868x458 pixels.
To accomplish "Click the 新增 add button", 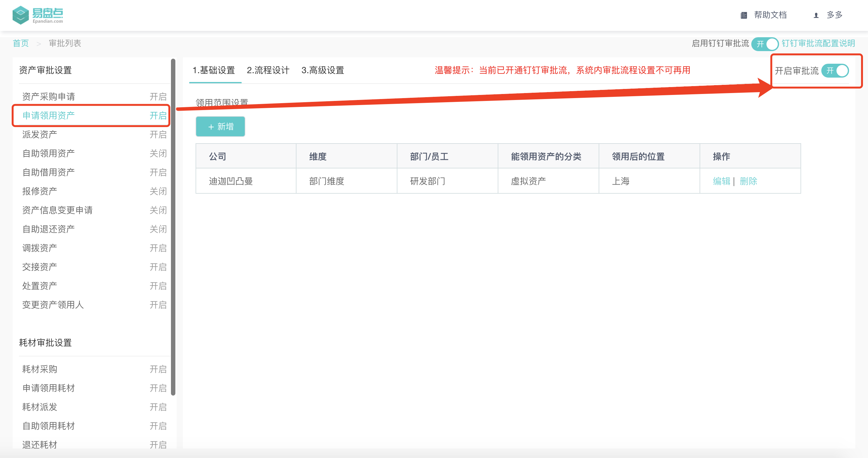I will [220, 127].
